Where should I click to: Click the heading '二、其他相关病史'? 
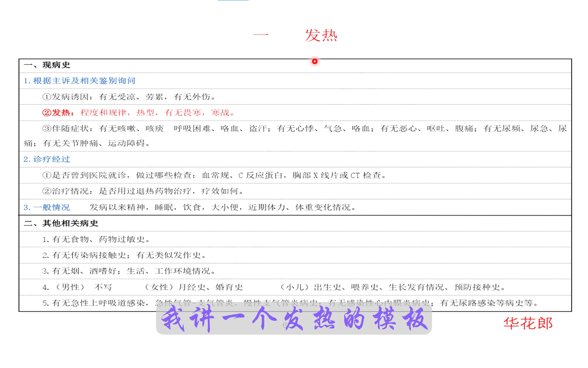pos(61,223)
